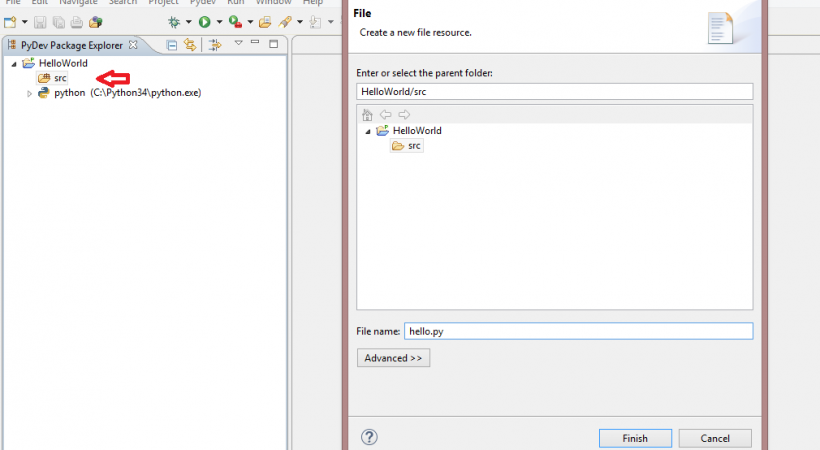
Task: Click the back arrow in folder browser
Action: pyautogui.click(x=385, y=114)
